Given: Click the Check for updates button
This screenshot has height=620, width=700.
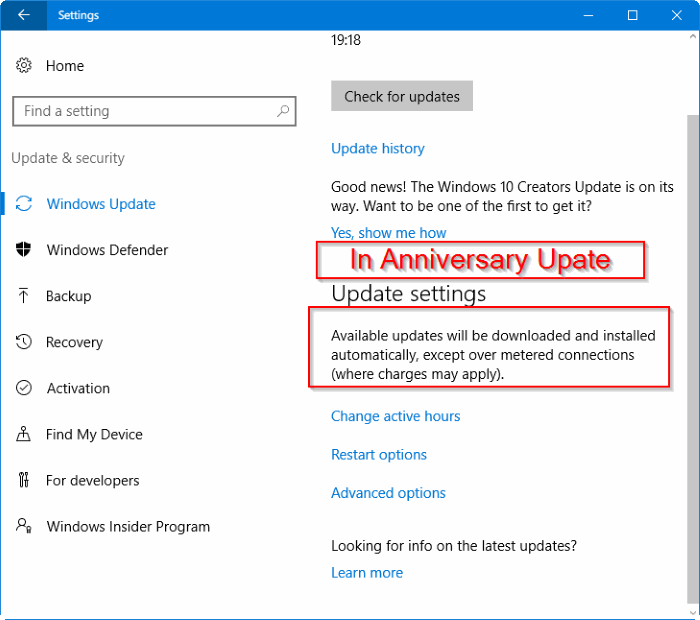Looking at the screenshot, I should click(402, 96).
